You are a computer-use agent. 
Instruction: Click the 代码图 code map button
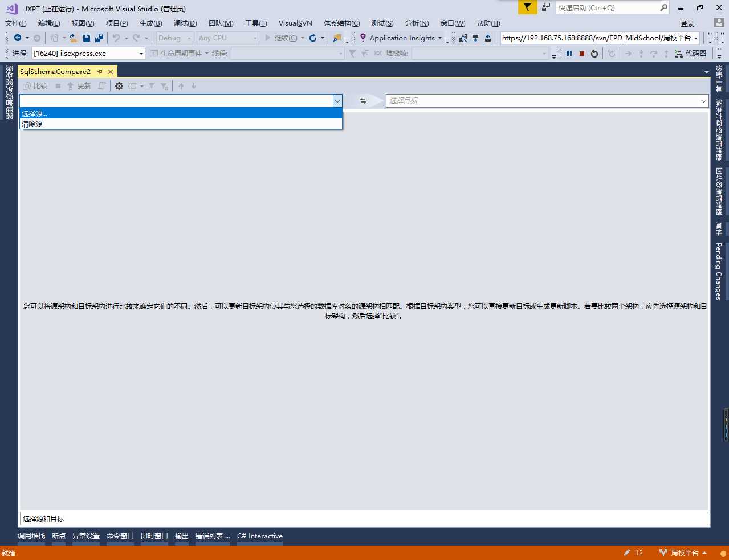pyautogui.click(x=690, y=54)
